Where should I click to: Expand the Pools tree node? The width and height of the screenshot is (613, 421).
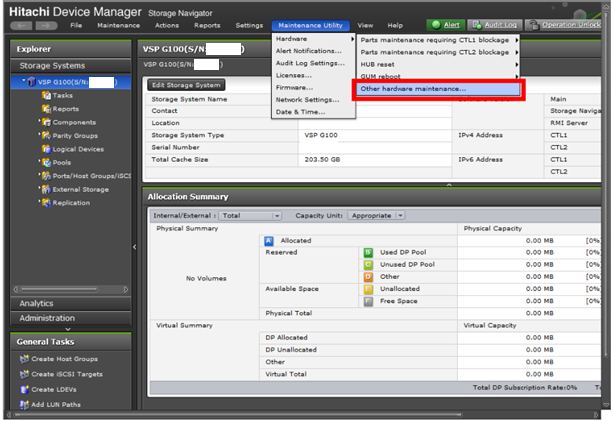[x=39, y=161]
